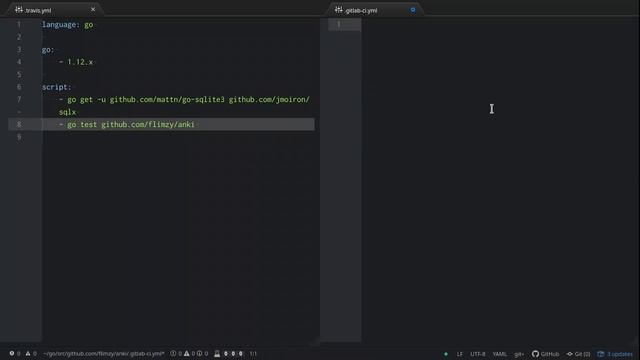Image resolution: width=640 pixels, height=360 pixels.
Task: Select YAML grammar in status bar
Action: coord(500,354)
